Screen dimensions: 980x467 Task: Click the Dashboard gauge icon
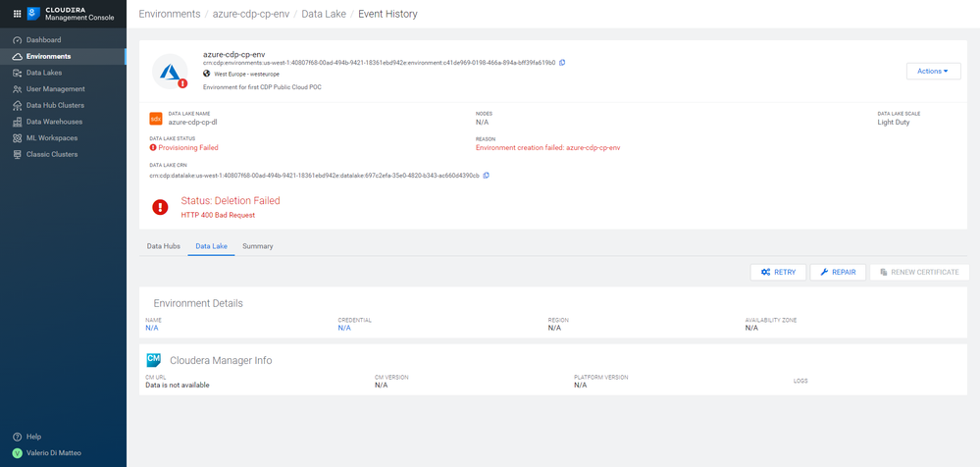[x=18, y=40]
